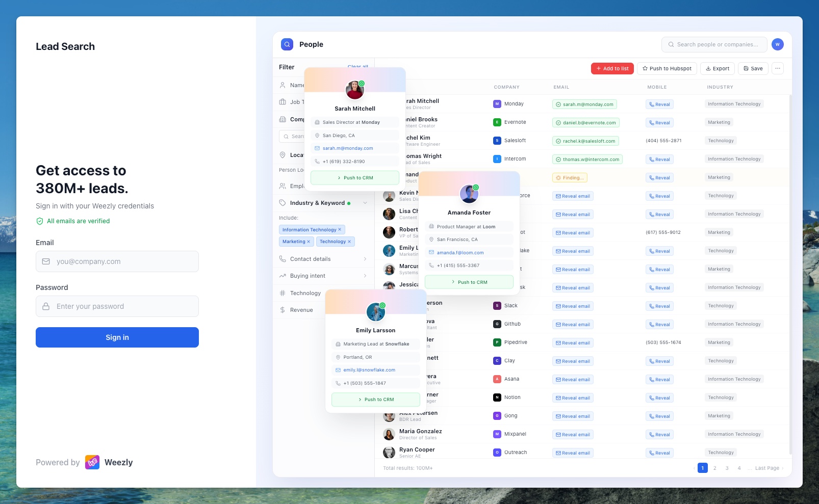The height and width of the screenshot is (504, 819).
Task: Click sarah.m@monday.com verified email chip
Action: click(x=584, y=104)
